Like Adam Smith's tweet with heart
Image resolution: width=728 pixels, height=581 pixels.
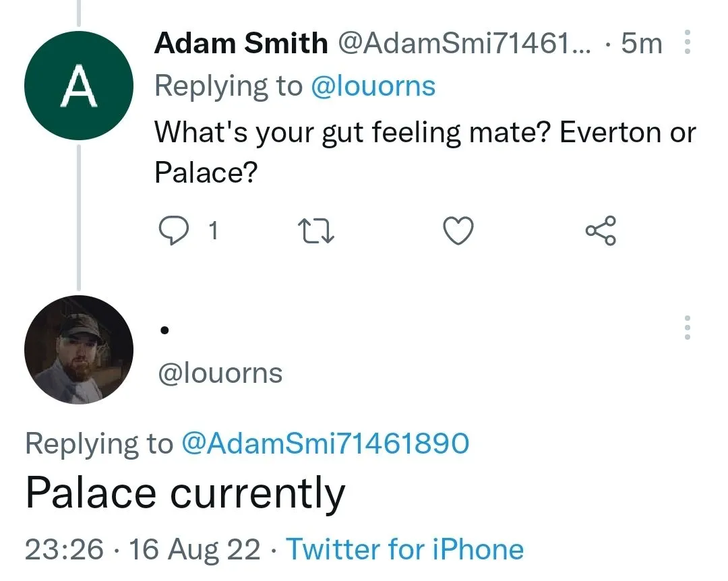coord(458,231)
